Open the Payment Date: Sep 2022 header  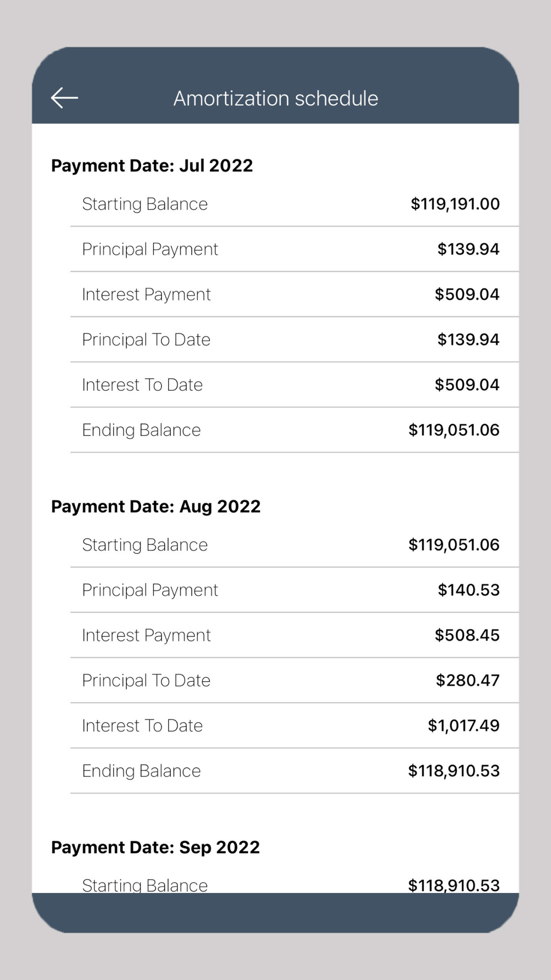[x=155, y=847]
